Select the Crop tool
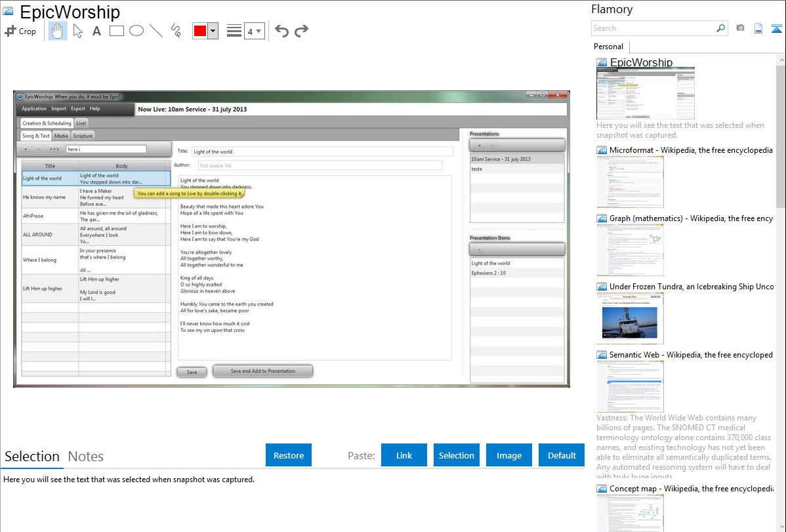The image size is (786, 532). [20, 31]
